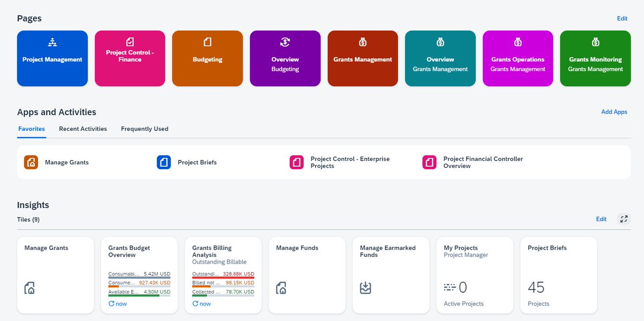Click the icon inside the Manage Grants insight tile
The height and width of the screenshot is (321, 644).
pyautogui.click(x=30, y=288)
